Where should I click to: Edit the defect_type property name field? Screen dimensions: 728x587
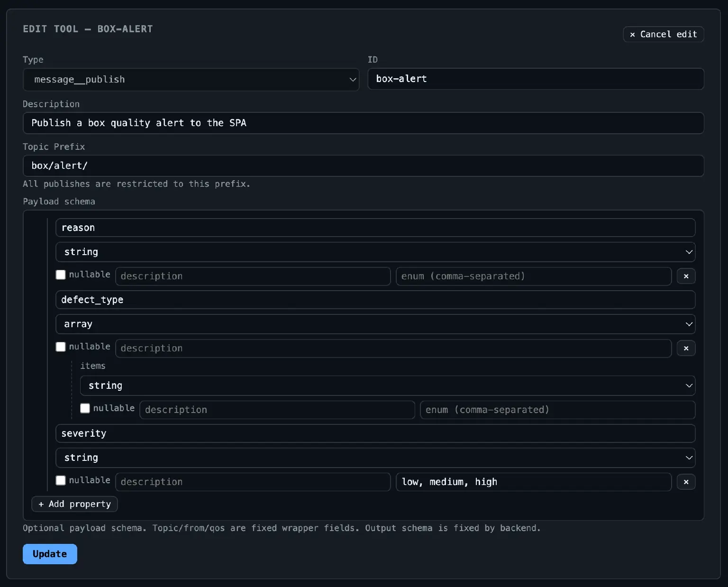tap(375, 300)
